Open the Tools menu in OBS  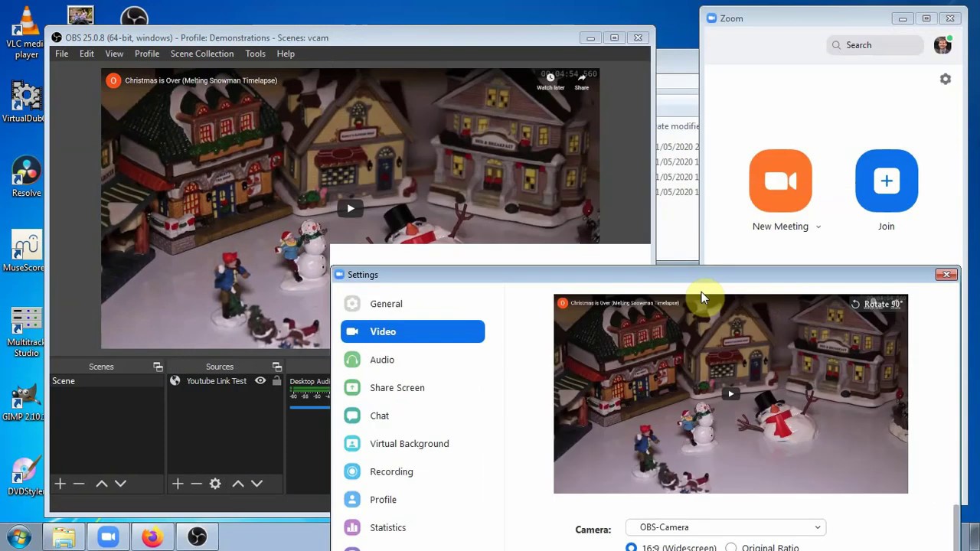[255, 54]
